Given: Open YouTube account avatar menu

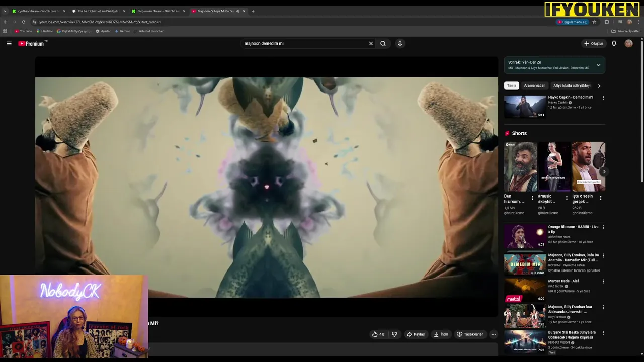Looking at the screenshot, I should (x=628, y=44).
